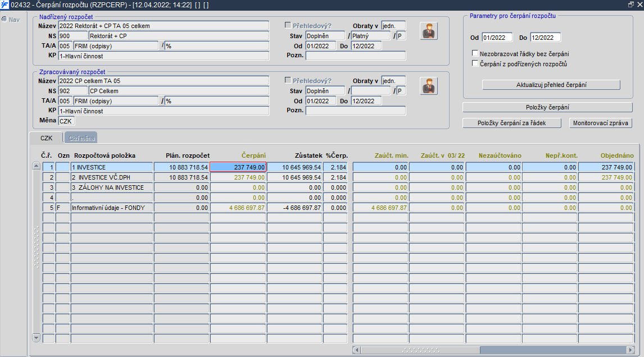This screenshot has width=644, height=357.
Task: Enable Čerpání z podřízených rozpočtů
Action: [x=475, y=63]
